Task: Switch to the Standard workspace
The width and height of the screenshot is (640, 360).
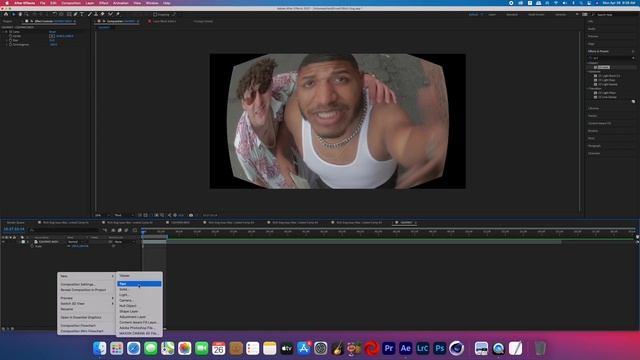Action: click(x=512, y=14)
